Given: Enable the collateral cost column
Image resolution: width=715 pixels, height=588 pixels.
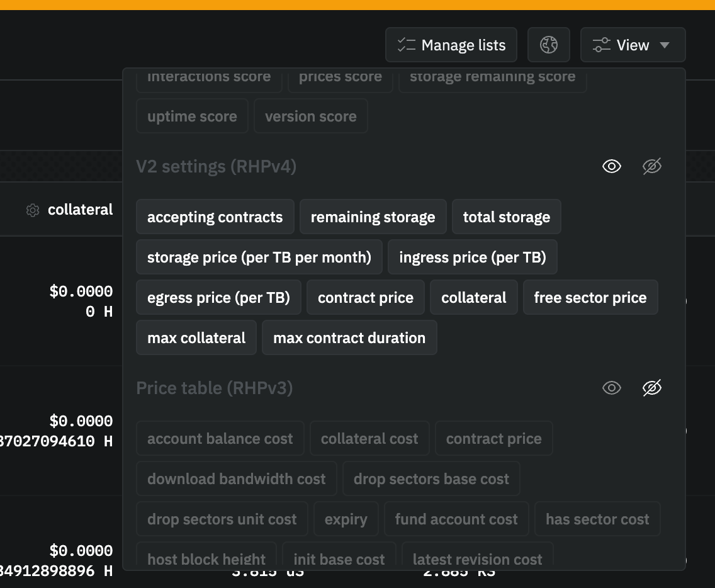Looking at the screenshot, I should coord(369,438).
